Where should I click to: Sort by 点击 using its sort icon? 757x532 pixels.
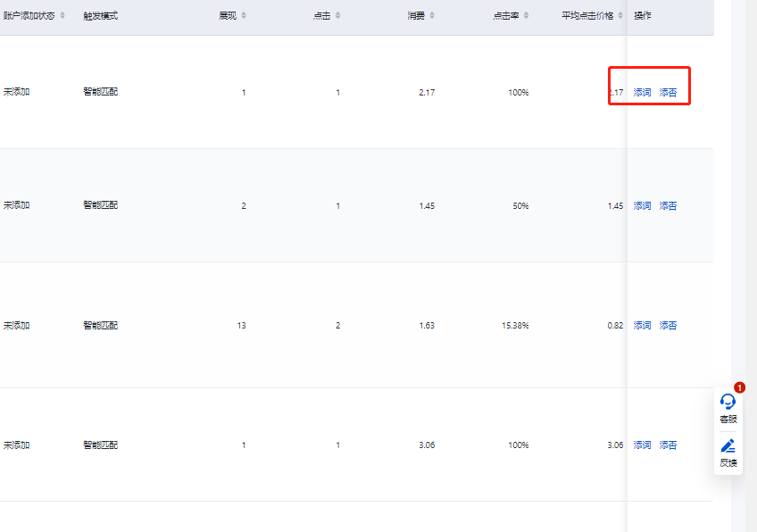coord(338,16)
